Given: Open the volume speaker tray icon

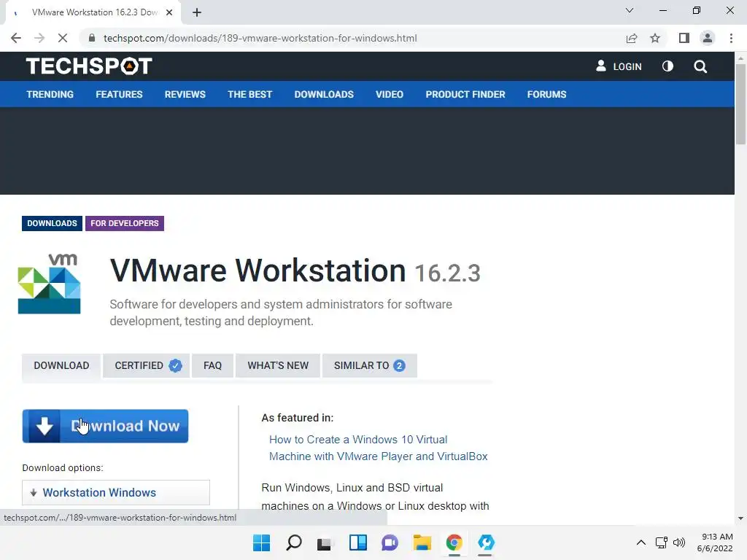Looking at the screenshot, I should click(679, 542).
